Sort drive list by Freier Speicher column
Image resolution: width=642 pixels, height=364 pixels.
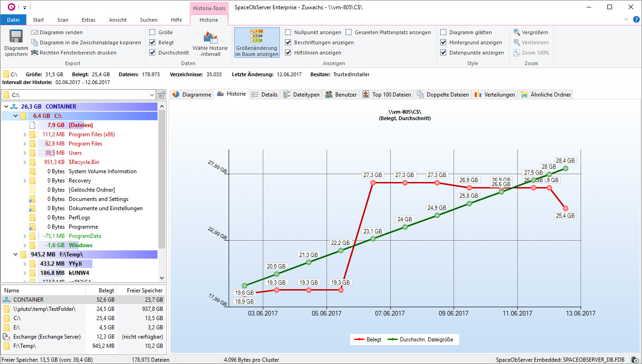(141, 291)
